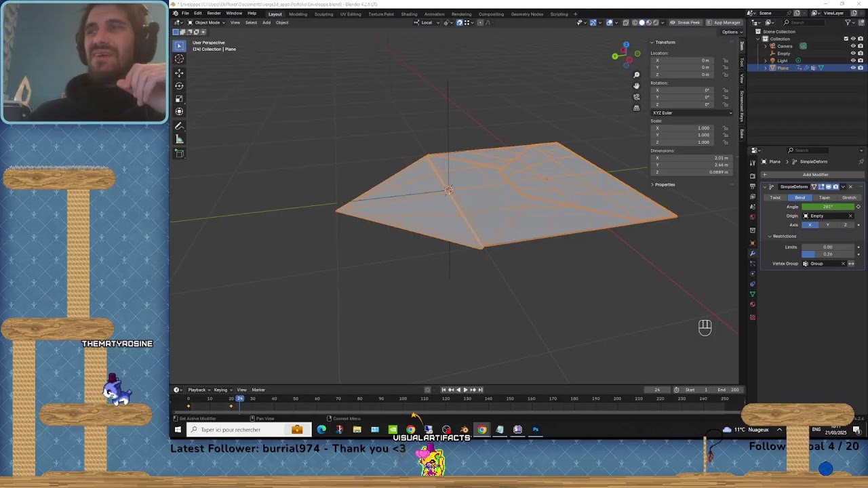Toggle snapping magnet in viewport header
Image resolution: width=868 pixels, height=488 pixels.
[x=460, y=22]
